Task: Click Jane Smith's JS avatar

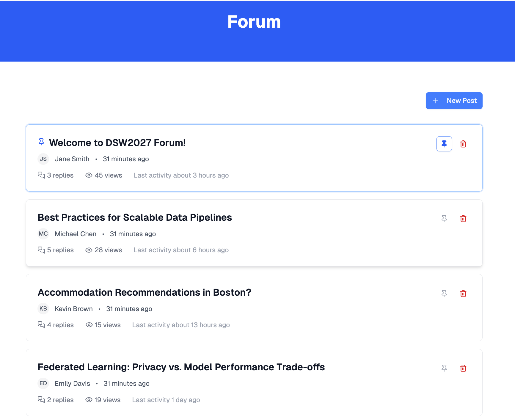Action: (43, 159)
